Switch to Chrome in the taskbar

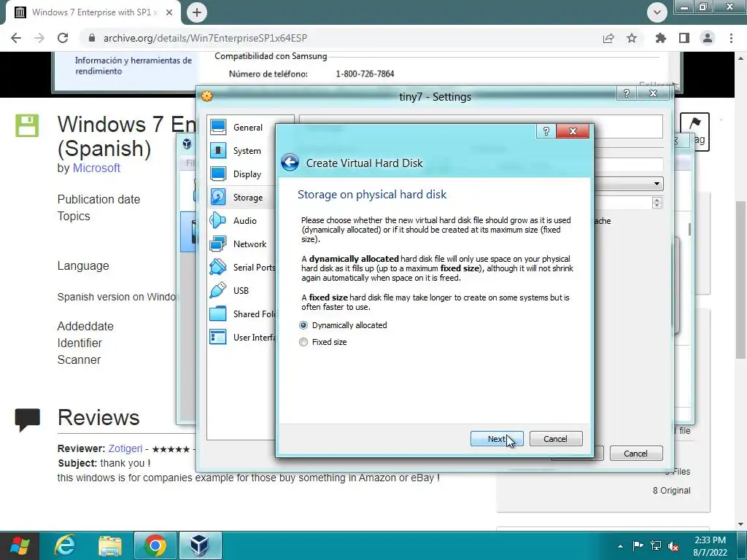[155, 545]
